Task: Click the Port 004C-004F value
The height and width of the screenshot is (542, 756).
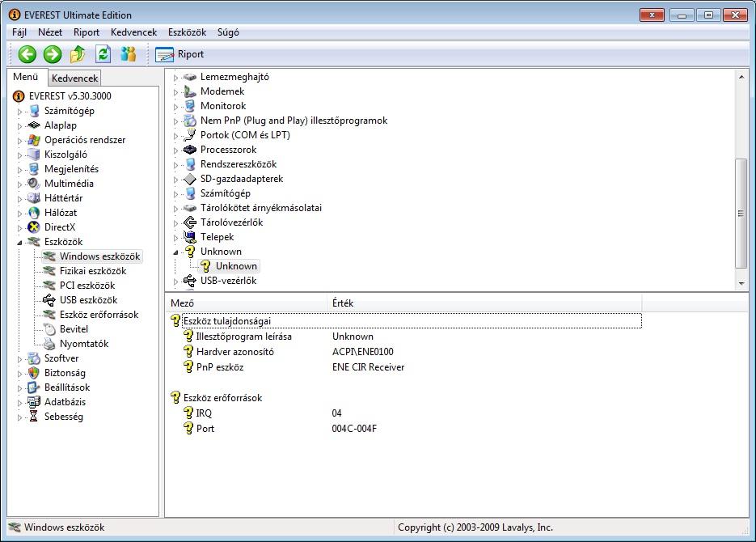Action: (x=354, y=428)
